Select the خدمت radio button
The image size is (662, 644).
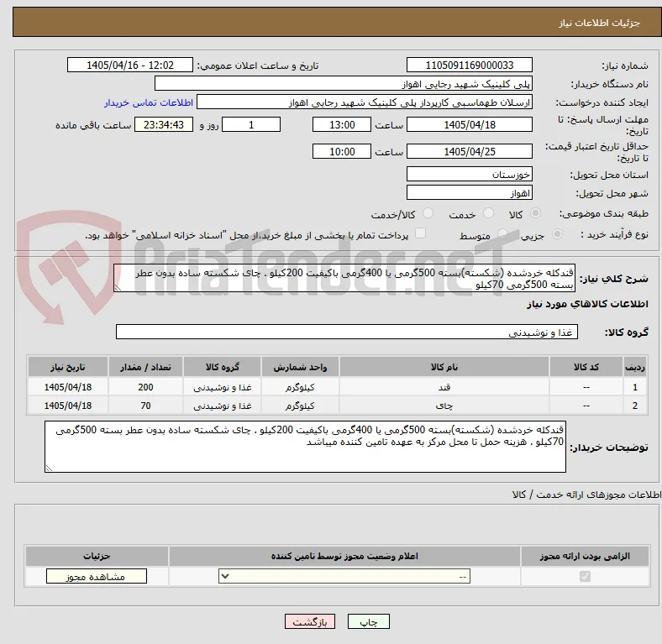coord(488,213)
